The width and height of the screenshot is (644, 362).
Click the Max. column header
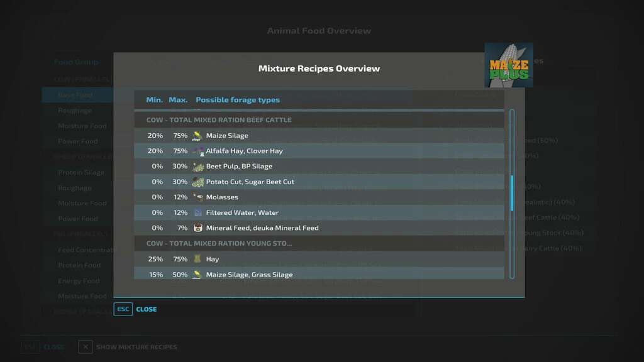tap(178, 100)
